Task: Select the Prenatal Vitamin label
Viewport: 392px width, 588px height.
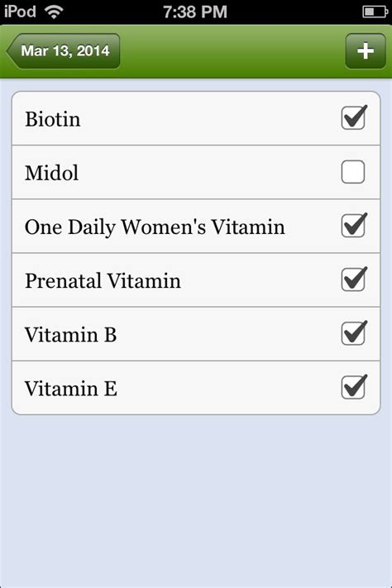Action: [x=103, y=281]
